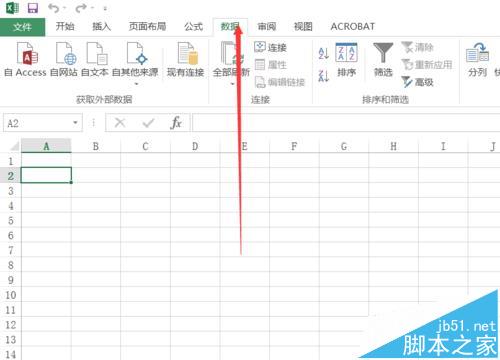
Task: Click cell A2 in the worksheet
Action: (46, 175)
